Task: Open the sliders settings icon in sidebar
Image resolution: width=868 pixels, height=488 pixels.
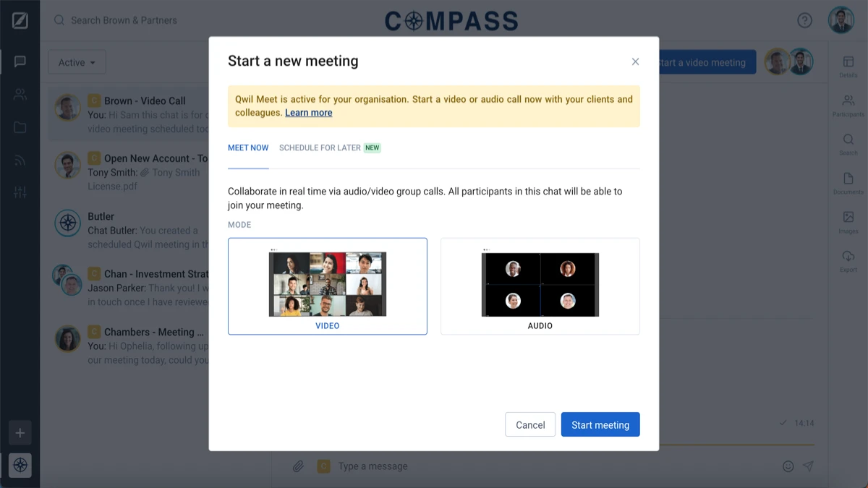Action: pyautogui.click(x=20, y=192)
